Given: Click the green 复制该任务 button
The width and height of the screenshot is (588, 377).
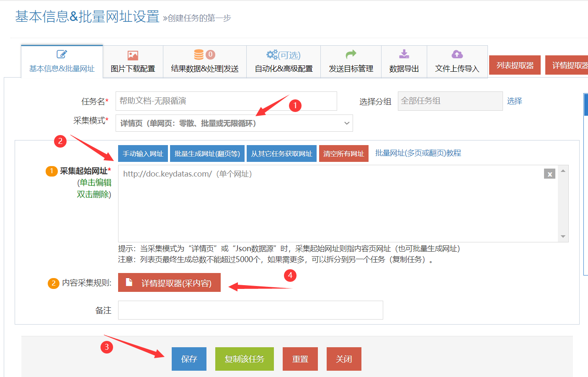Looking at the screenshot, I should tap(245, 359).
